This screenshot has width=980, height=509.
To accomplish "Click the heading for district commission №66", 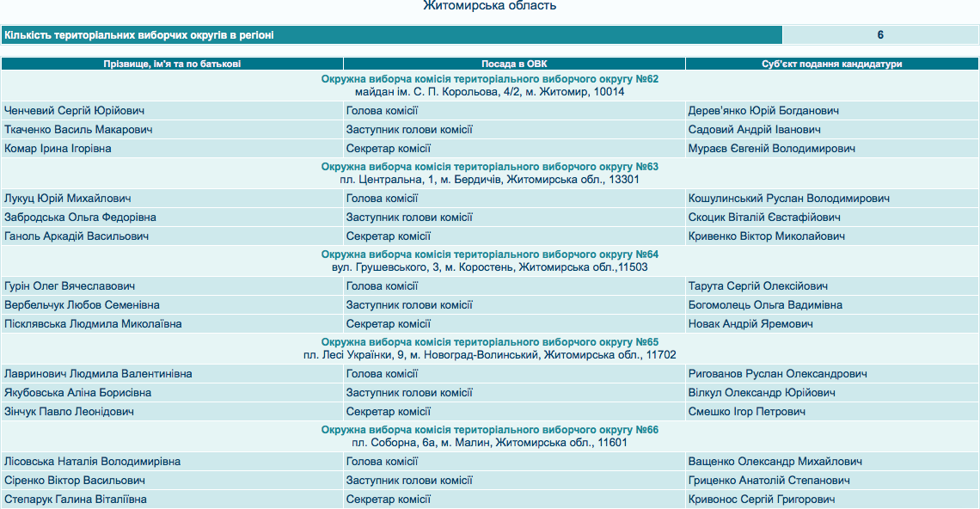I will (x=489, y=430).
